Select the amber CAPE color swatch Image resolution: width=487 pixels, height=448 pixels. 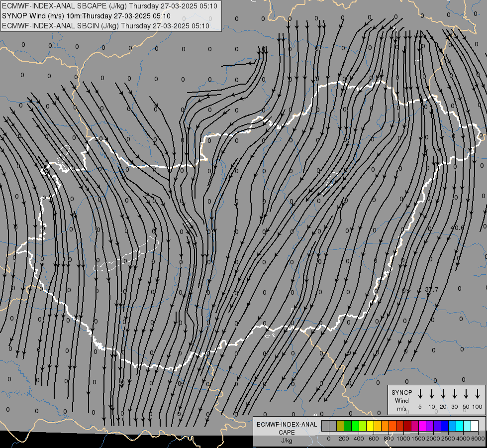pyautogui.click(x=378, y=426)
